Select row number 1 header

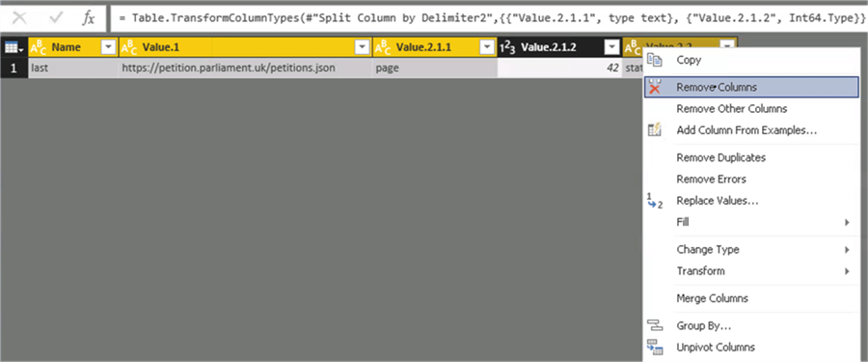[14, 68]
